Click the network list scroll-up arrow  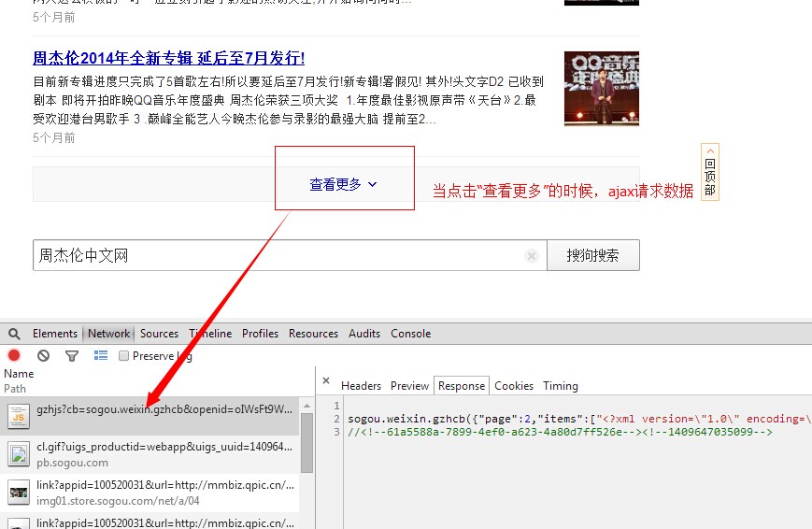[x=306, y=406]
